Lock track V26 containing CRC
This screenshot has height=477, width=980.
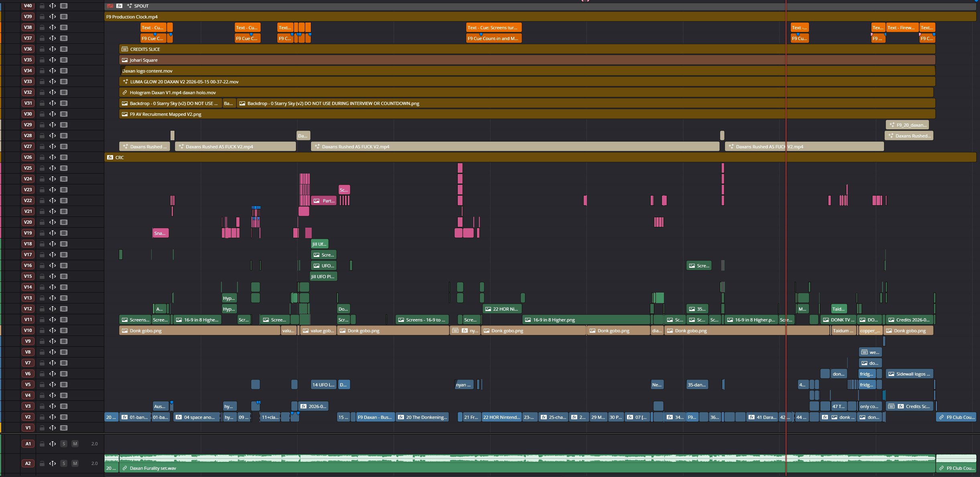point(42,157)
